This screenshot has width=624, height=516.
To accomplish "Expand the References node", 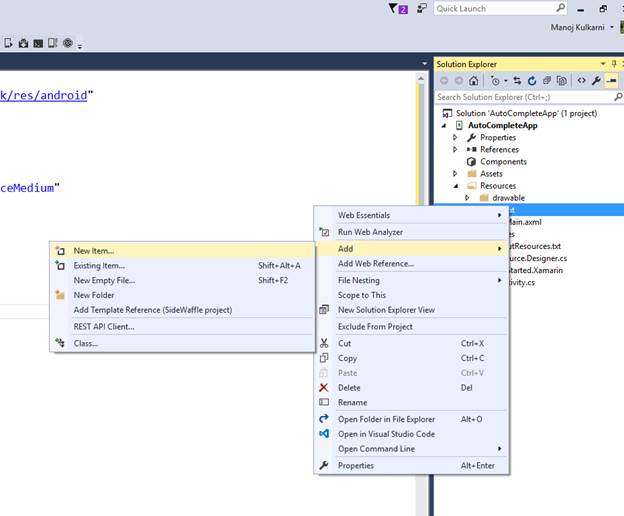I will (x=455, y=150).
